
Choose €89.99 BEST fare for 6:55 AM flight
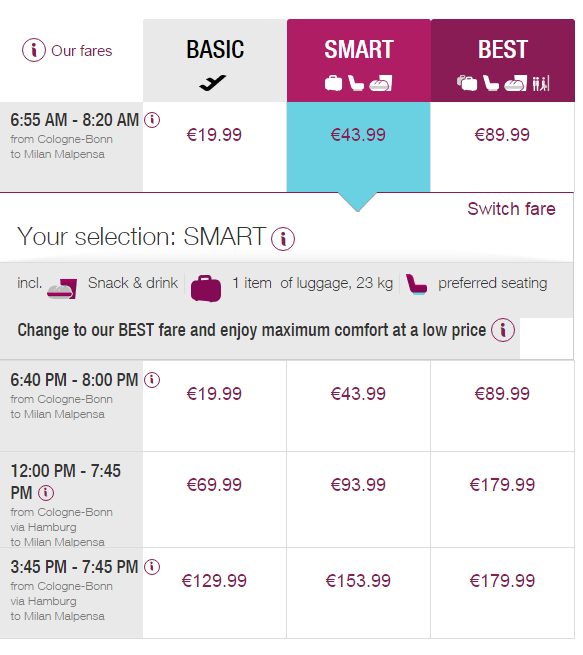[x=502, y=135]
